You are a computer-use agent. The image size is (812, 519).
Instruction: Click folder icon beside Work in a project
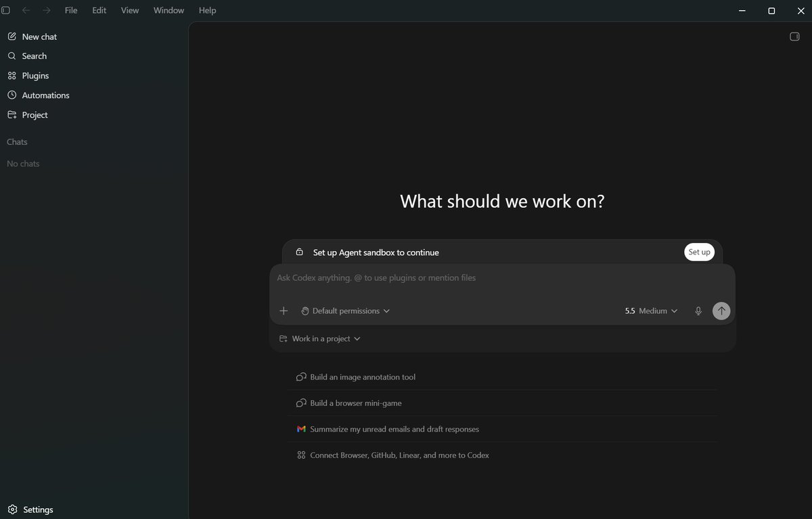click(x=284, y=338)
